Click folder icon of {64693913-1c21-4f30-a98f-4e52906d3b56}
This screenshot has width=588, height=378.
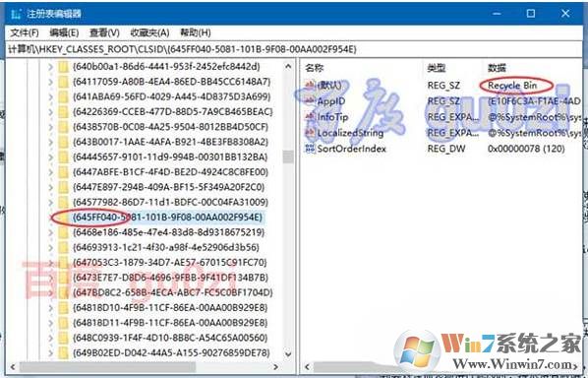click(x=63, y=247)
